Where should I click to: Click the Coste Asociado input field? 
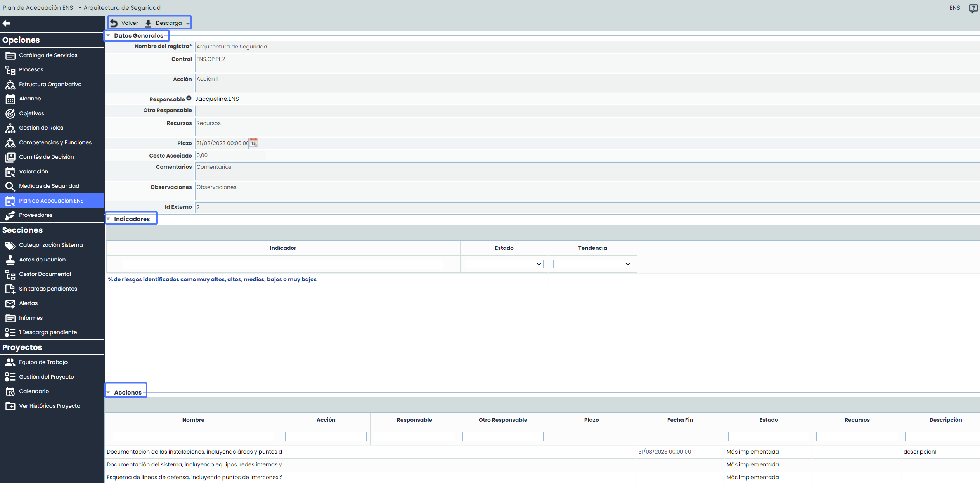pyautogui.click(x=230, y=156)
